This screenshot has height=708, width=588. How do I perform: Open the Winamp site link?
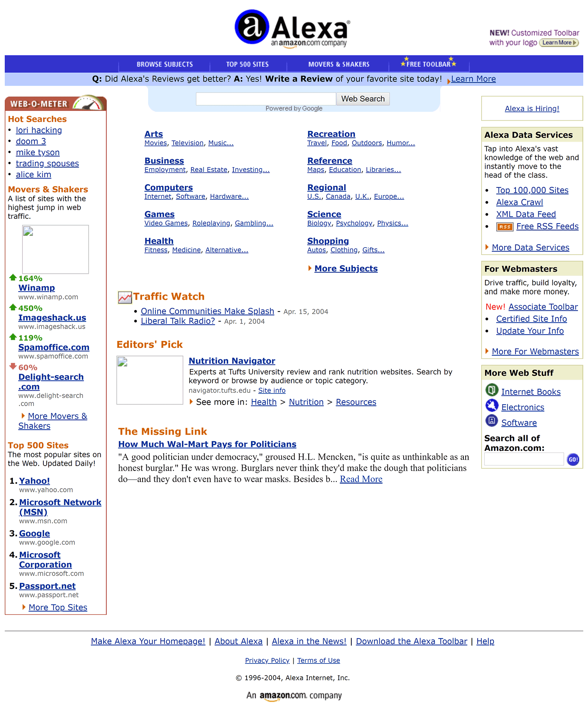tap(37, 288)
